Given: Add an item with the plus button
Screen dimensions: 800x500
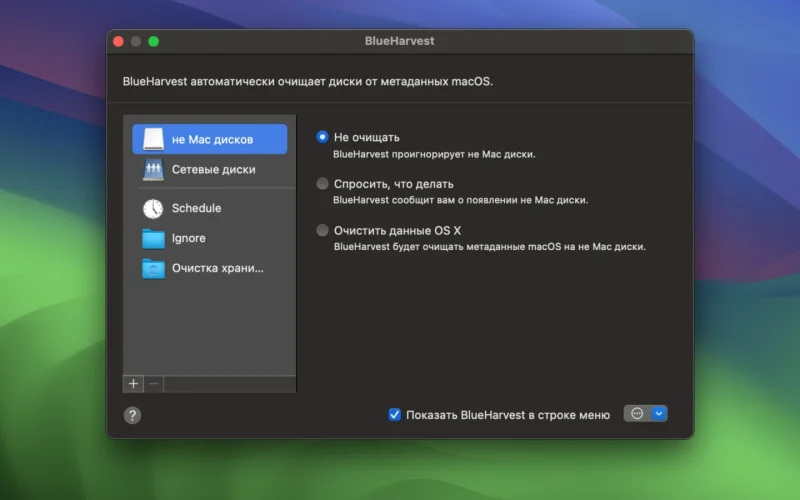Looking at the screenshot, I should pos(133,384).
